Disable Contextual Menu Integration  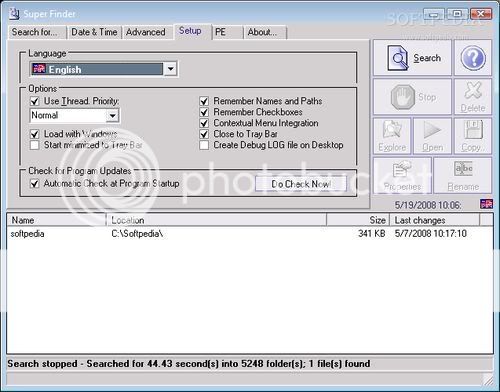coord(204,123)
